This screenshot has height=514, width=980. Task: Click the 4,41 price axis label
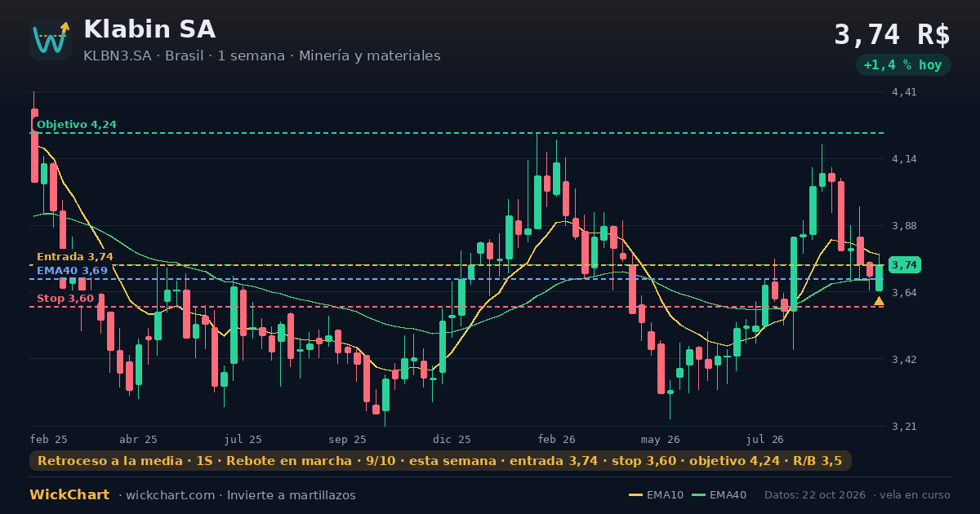905,92
